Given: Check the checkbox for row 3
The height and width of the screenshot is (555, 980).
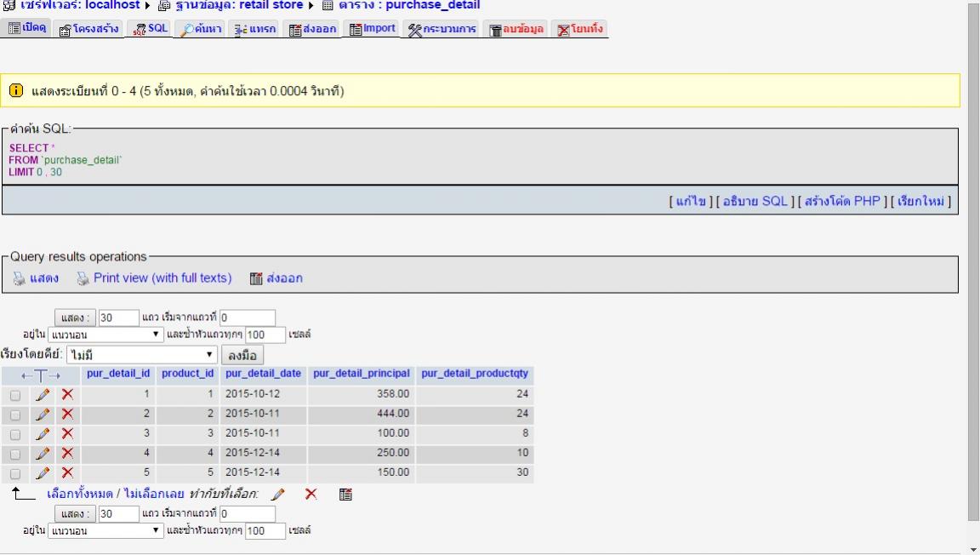Looking at the screenshot, I should tap(15, 434).
